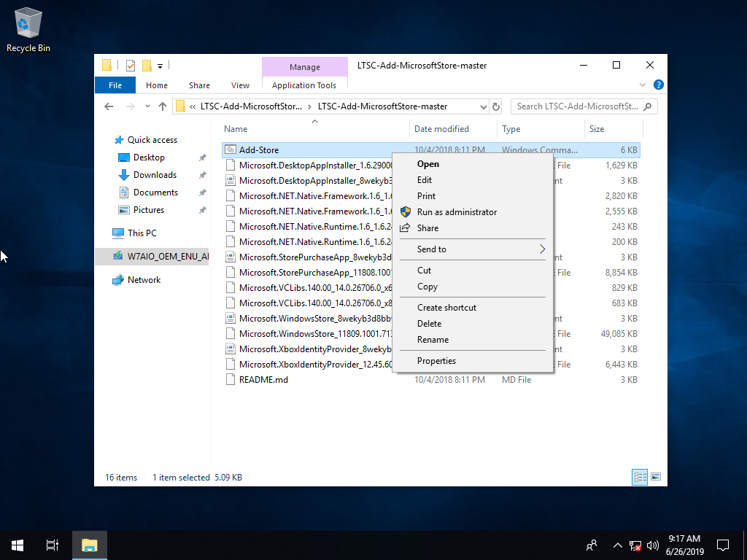Screen dimensions: 747x560
Task: Open the People taskbar icon
Action: 592,545
